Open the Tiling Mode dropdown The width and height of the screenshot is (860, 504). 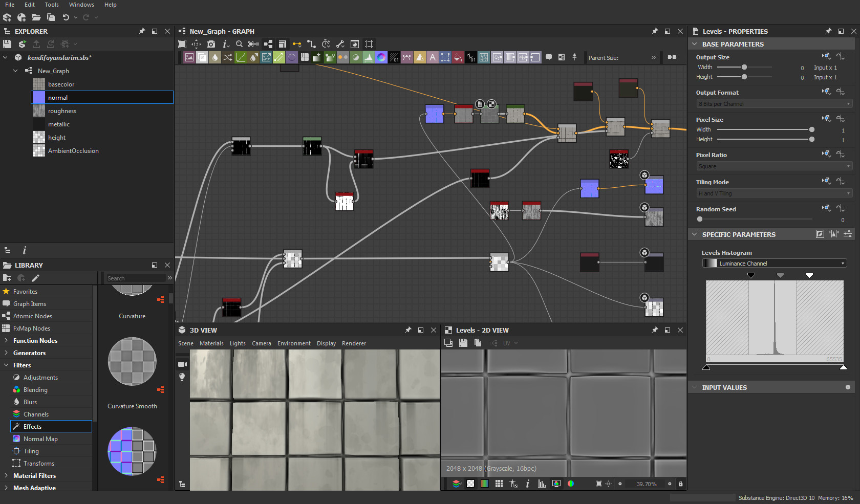[x=773, y=193]
